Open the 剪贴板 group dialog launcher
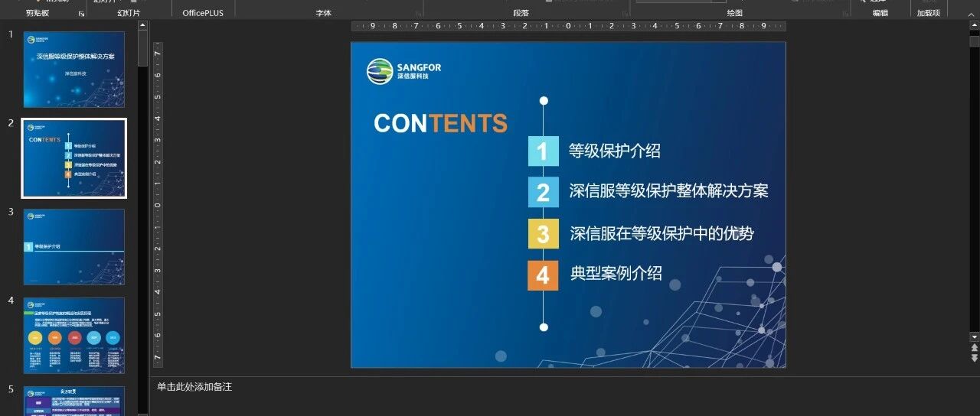The width and height of the screenshot is (980, 416). [x=82, y=14]
